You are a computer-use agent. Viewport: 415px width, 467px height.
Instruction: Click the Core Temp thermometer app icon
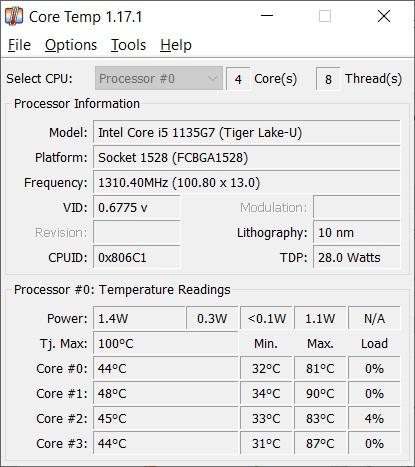click(x=14, y=16)
